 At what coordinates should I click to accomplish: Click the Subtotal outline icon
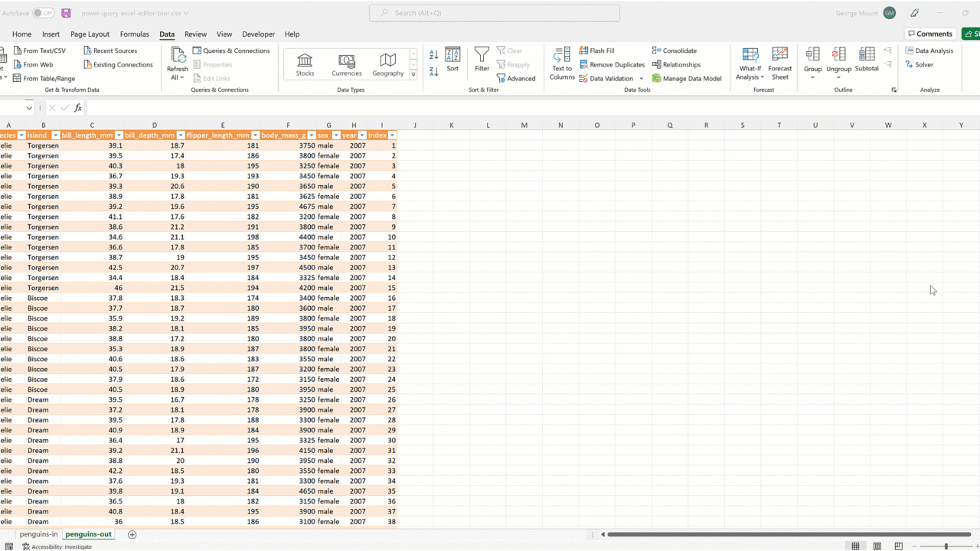tap(867, 55)
